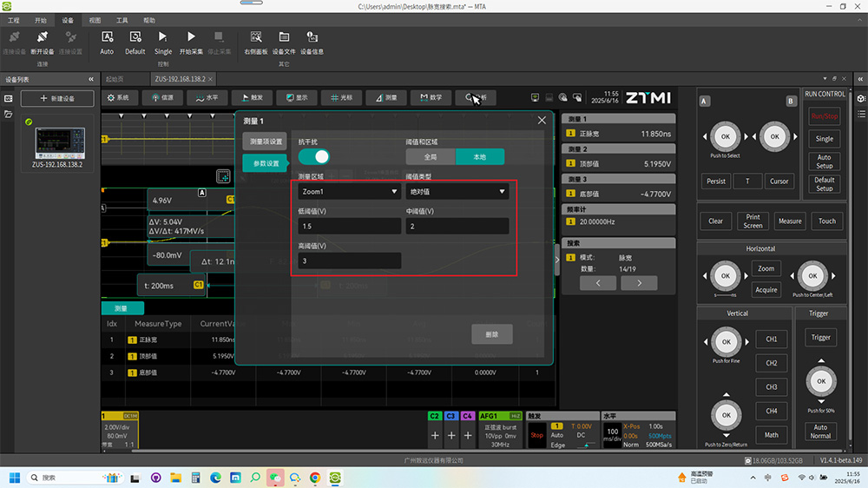Open the 右侧面板 right panel icon

[256, 38]
